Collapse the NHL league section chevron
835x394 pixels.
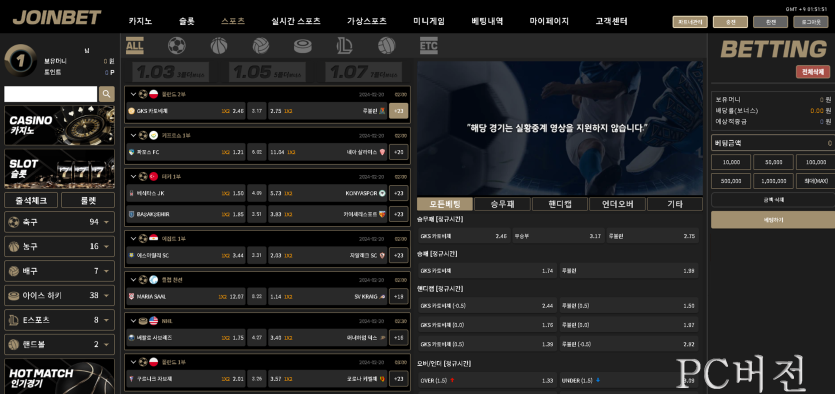point(133,321)
